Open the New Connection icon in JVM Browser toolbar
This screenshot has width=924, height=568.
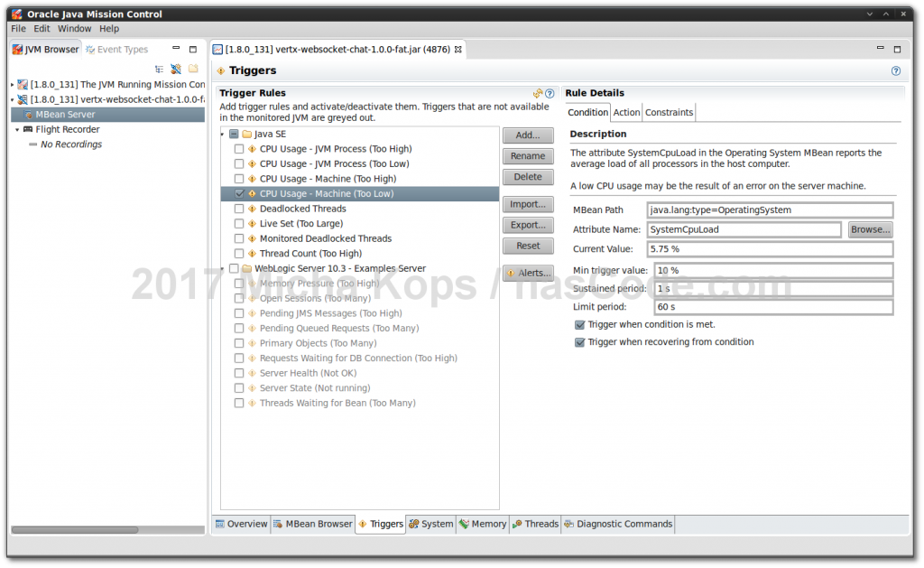pos(175,68)
